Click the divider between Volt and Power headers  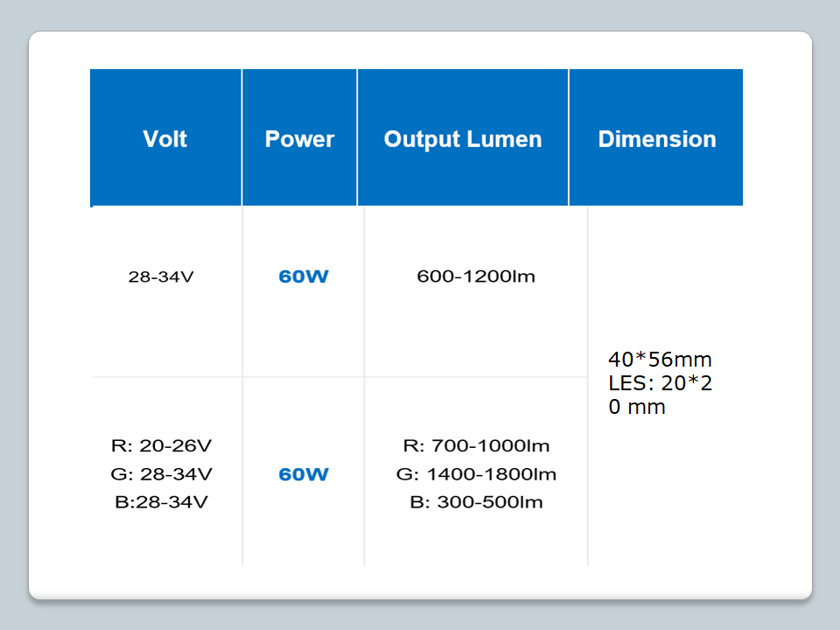241,137
